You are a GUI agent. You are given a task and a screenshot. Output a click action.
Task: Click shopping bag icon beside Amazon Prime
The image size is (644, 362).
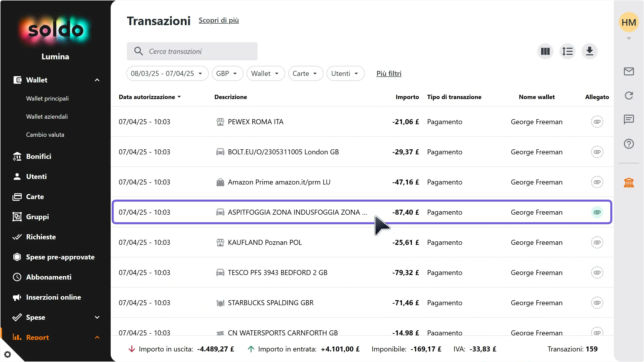pyautogui.click(x=220, y=182)
